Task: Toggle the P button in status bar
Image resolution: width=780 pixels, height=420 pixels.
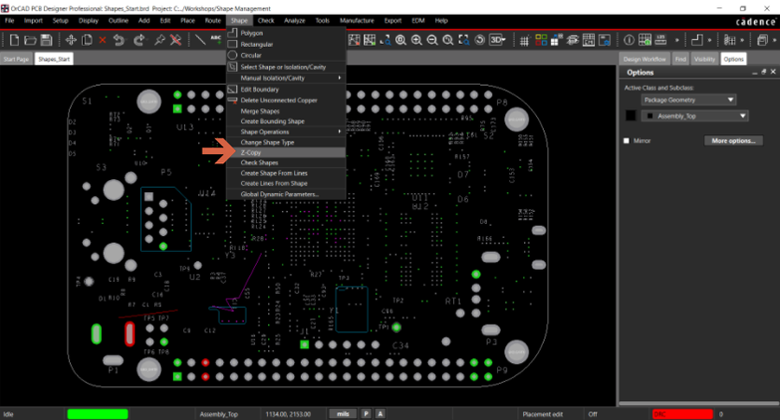Action: click(x=366, y=414)
